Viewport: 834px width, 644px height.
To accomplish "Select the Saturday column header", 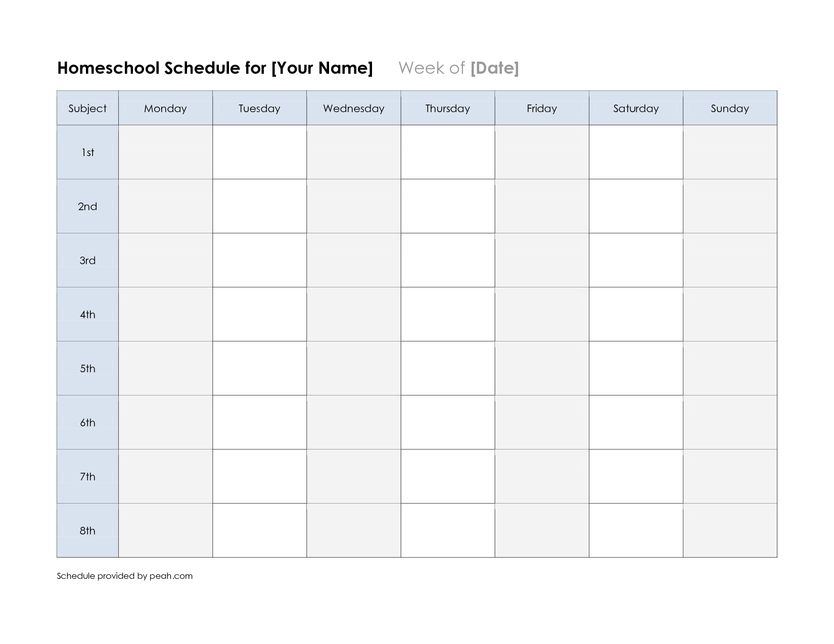I will coord(635,108).
